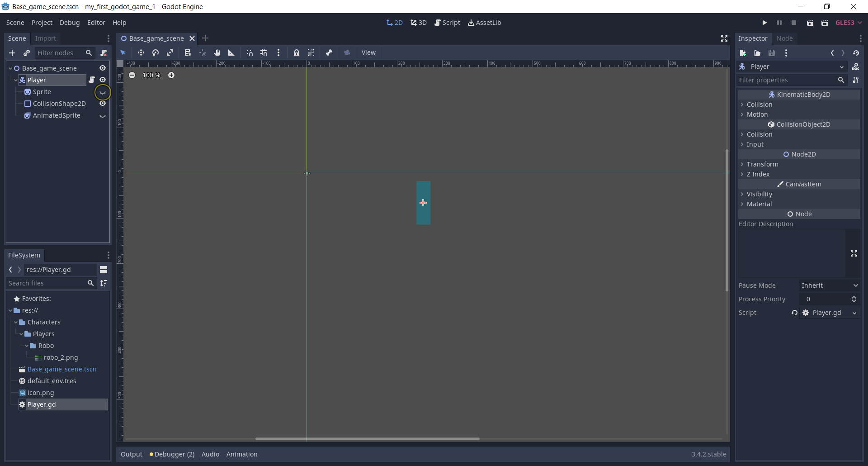Play the current scene clapper icon
Viewport: 868px width, 466px height.
[810, 23]
